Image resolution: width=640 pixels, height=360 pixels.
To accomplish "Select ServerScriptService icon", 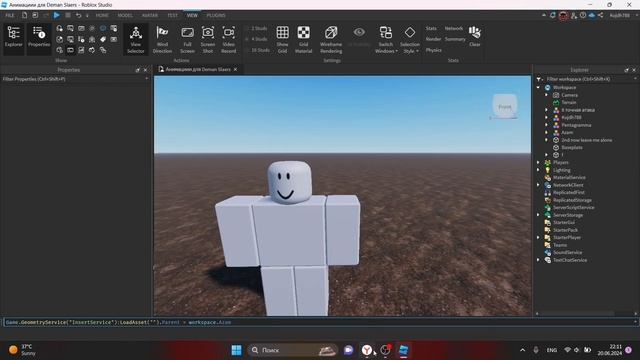I will [548, 207].
